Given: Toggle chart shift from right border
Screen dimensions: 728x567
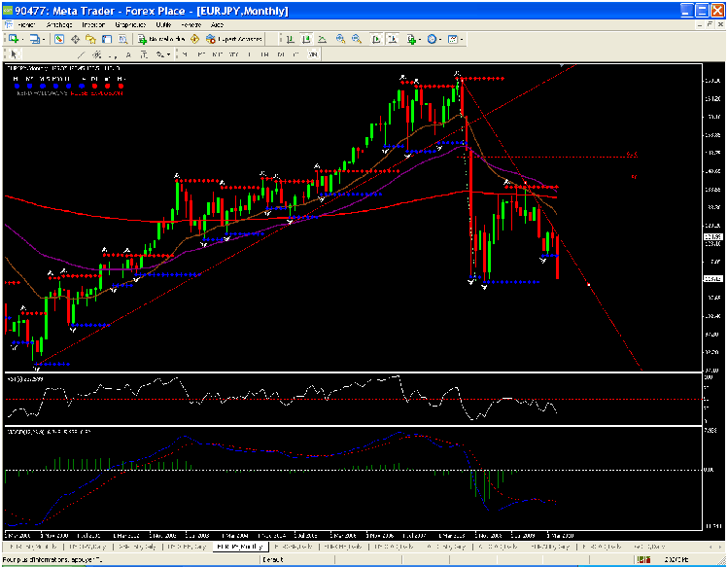Looking at the screenshot, I should coord(393,39).
